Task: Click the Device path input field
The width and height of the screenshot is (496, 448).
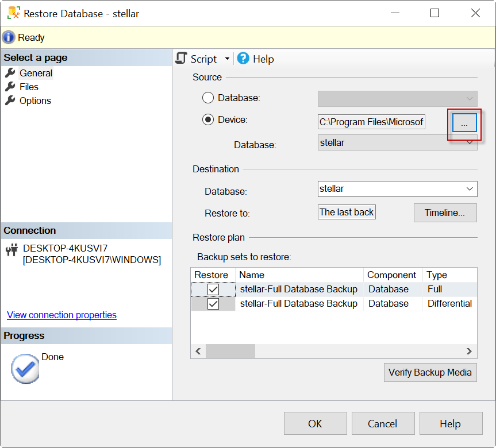Action: (x=371, y=122)
